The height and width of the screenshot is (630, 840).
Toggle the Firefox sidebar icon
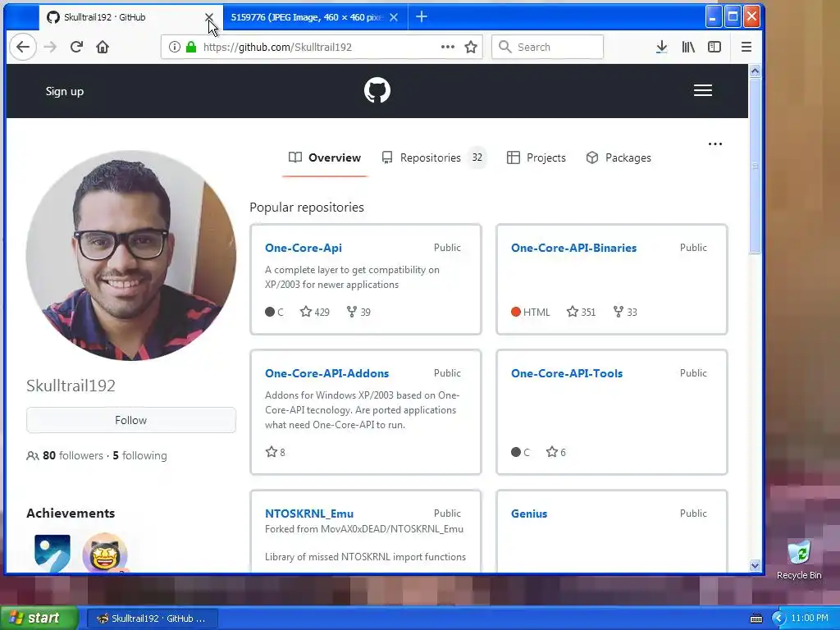714,47
